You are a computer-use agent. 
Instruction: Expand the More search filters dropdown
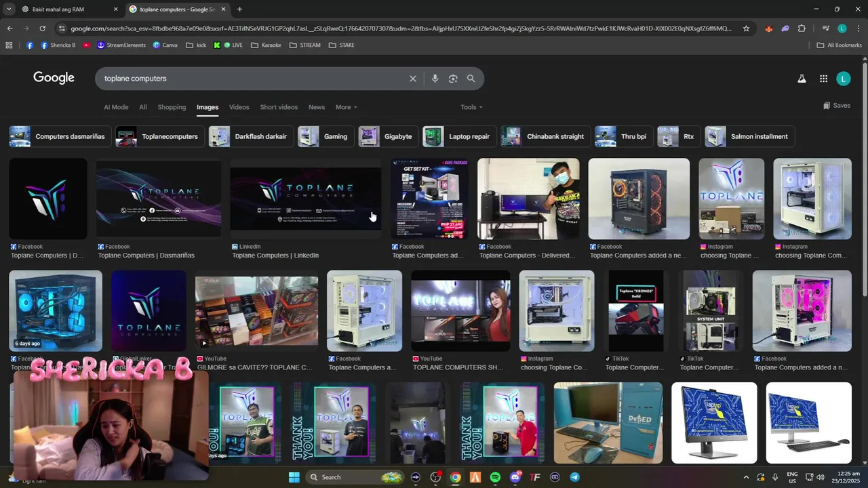click(346, 107)
